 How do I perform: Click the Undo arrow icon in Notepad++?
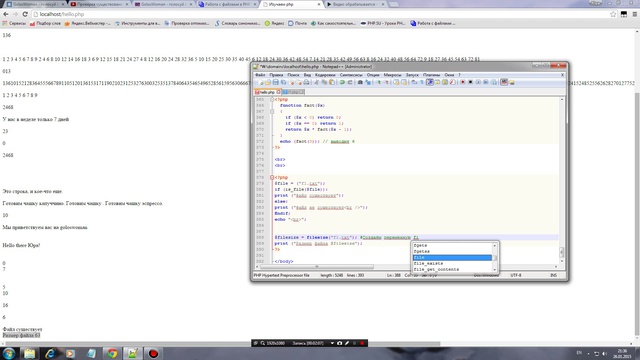point(342,82)
